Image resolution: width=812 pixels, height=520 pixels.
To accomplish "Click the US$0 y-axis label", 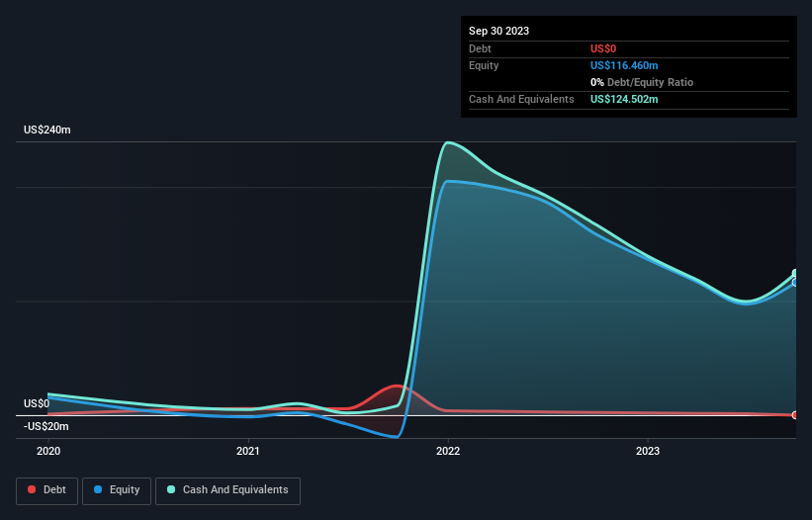I will [37, 403].
